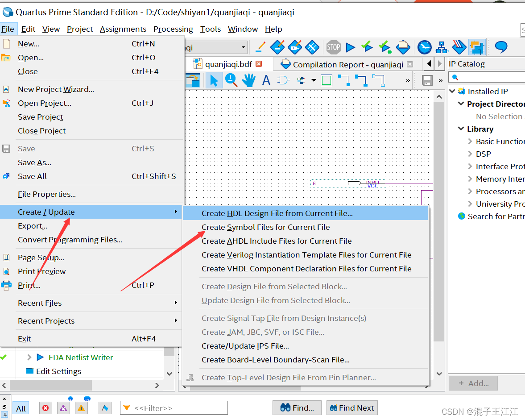Collapse the Library tree node
The width and height of the screenshot is (525, 420).
[x=461, y=129]
